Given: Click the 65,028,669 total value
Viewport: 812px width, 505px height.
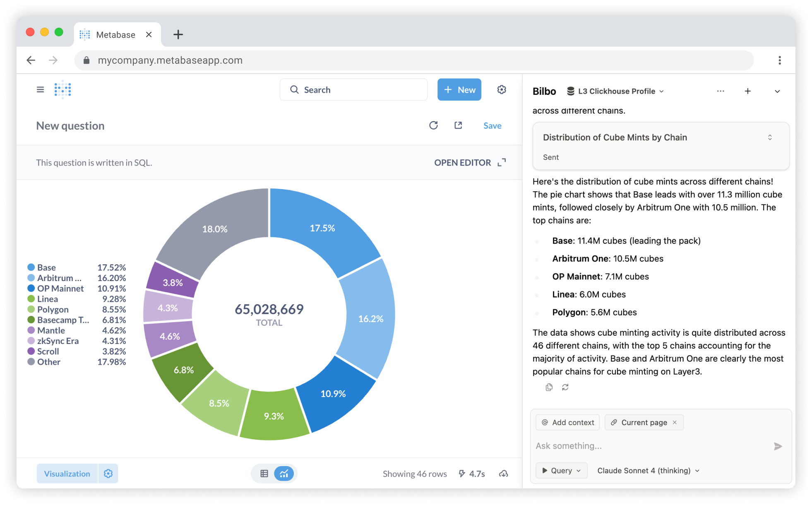Looking at the screenshot, I should click(x=269, y=309).
